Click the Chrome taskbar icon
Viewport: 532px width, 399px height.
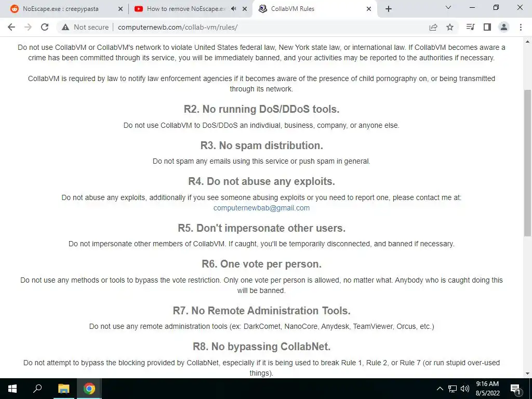[x=89, y=389]
